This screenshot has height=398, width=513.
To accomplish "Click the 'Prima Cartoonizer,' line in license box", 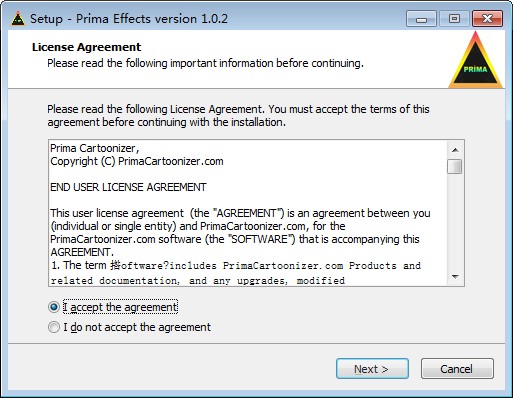I will 95,148.
